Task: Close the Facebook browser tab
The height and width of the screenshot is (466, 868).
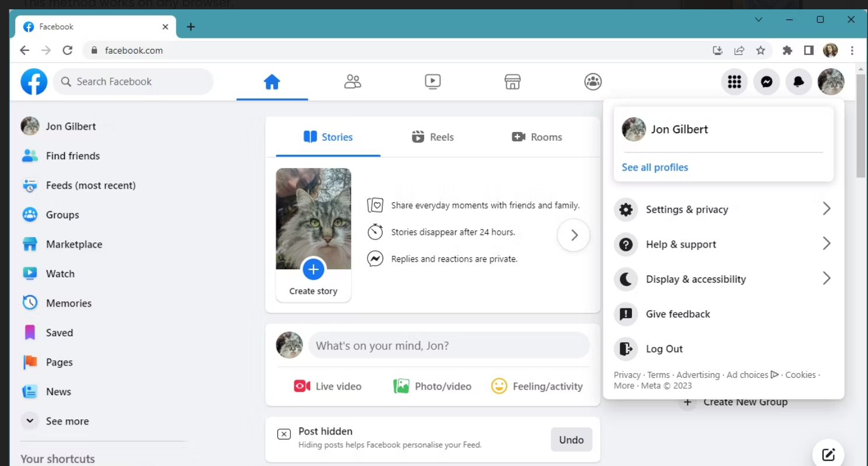Action: click(x=165, y=27)
